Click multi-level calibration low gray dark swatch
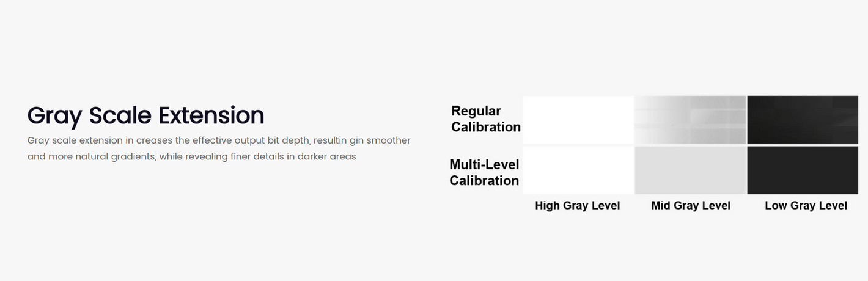Viewport: 868px width, 281px height. (803, 170)
